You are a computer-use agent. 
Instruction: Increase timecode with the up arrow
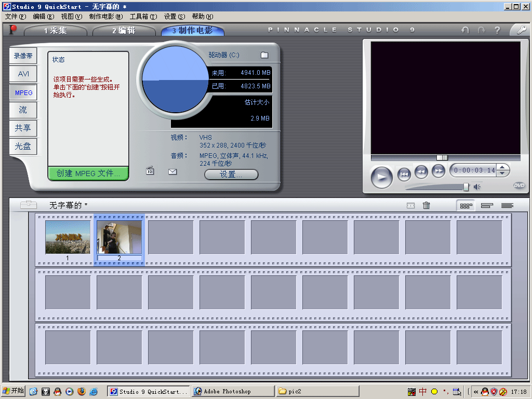pyautogui.click(x=502, y=167)
